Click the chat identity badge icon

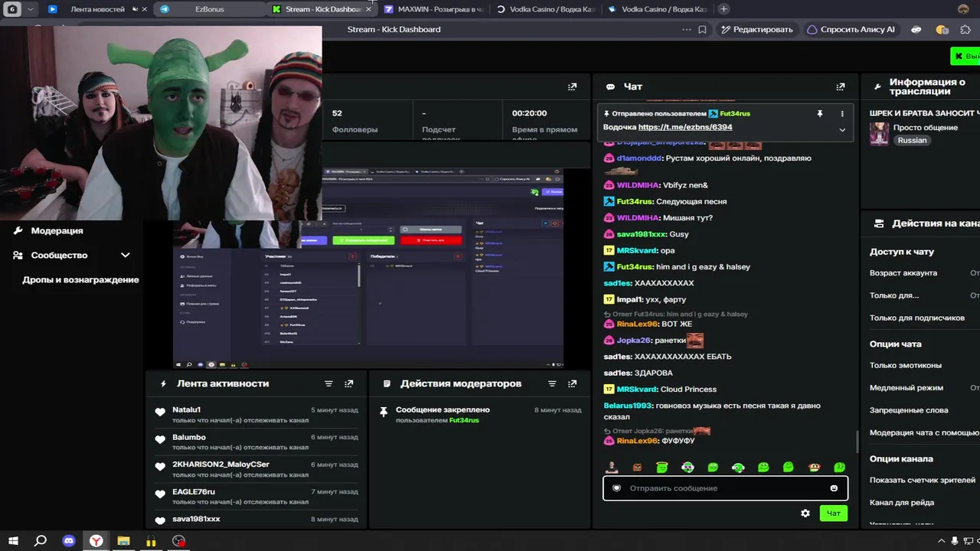coord(616,488)
